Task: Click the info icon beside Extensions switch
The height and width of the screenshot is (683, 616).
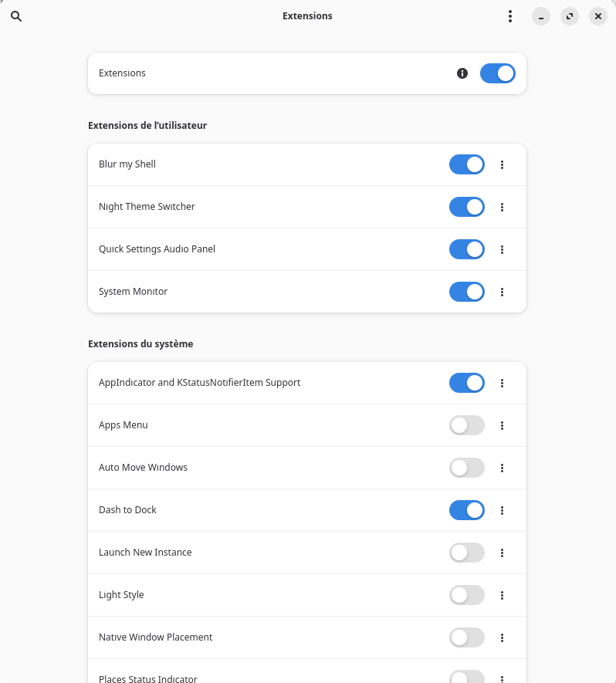Action: click(x=462, y=73)
